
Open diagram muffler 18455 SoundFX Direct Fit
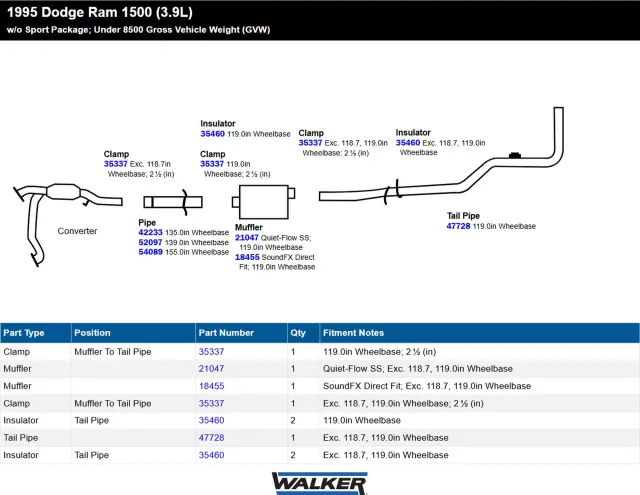(x=247, y=257)
